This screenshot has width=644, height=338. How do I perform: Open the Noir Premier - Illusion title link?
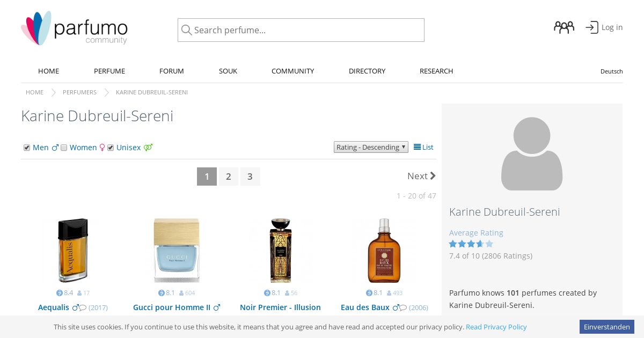[280, 307]
